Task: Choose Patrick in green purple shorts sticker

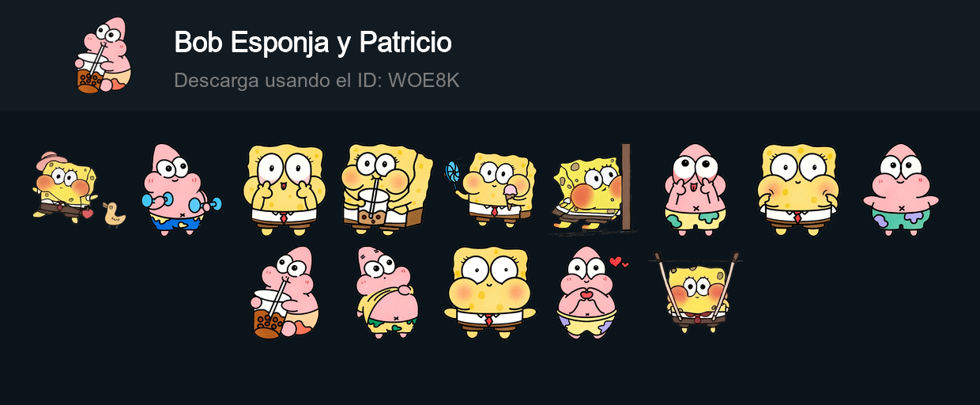Action: click(900, 190)
